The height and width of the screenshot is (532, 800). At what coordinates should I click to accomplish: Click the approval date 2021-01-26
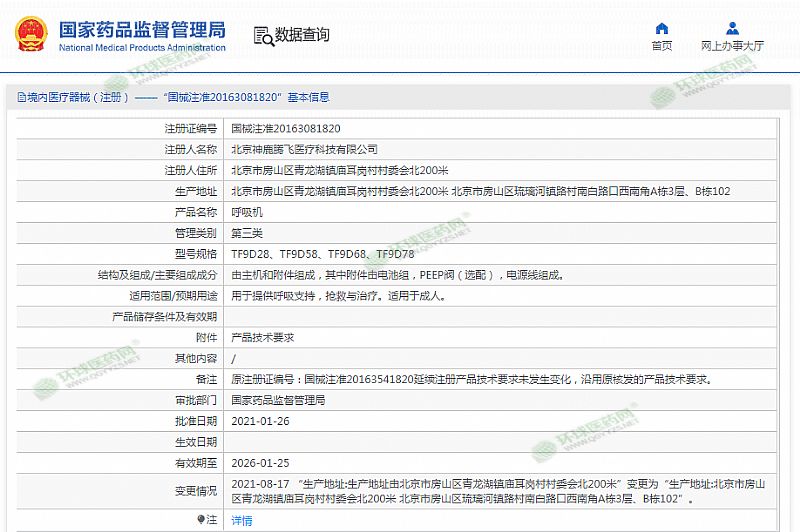pos(260,421)
